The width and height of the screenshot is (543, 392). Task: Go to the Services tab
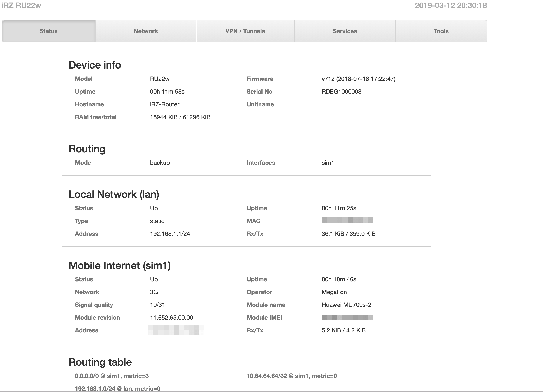coord(345,31)
